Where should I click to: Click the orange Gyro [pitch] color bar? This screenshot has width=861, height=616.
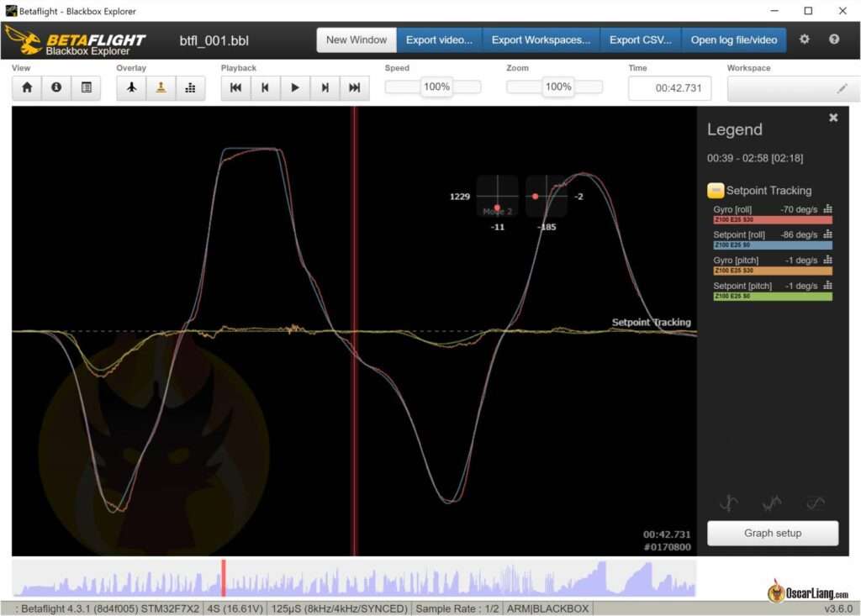point(773,271)
